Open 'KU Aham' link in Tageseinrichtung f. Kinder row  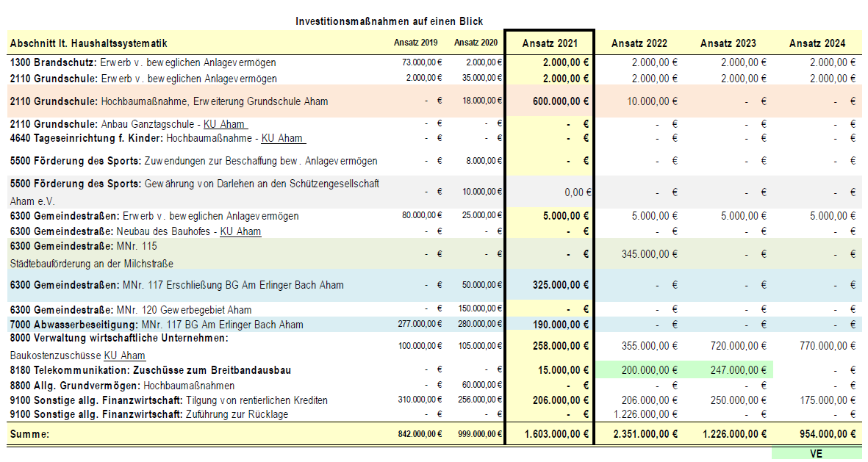click(282, 138)
